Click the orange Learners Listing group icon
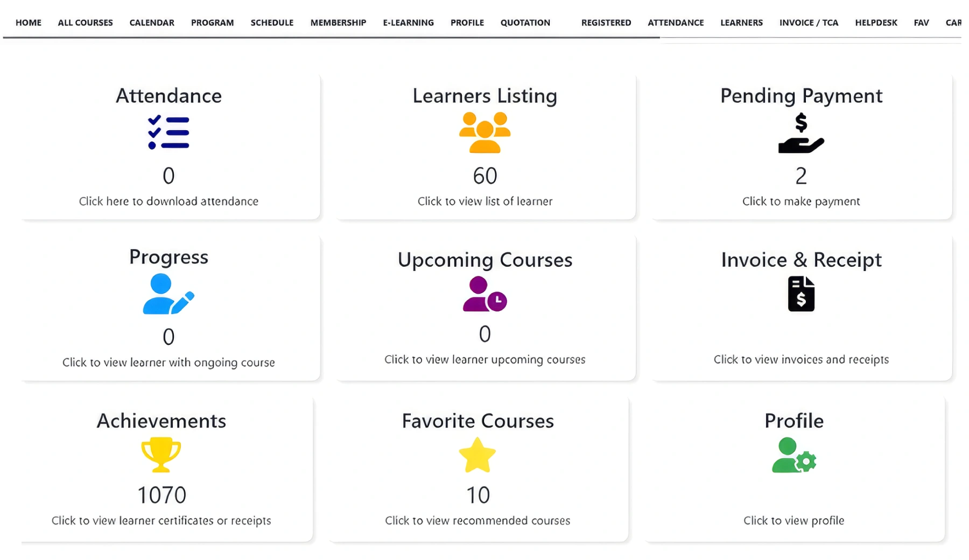The image size is (969, 560). pos(484,132)
